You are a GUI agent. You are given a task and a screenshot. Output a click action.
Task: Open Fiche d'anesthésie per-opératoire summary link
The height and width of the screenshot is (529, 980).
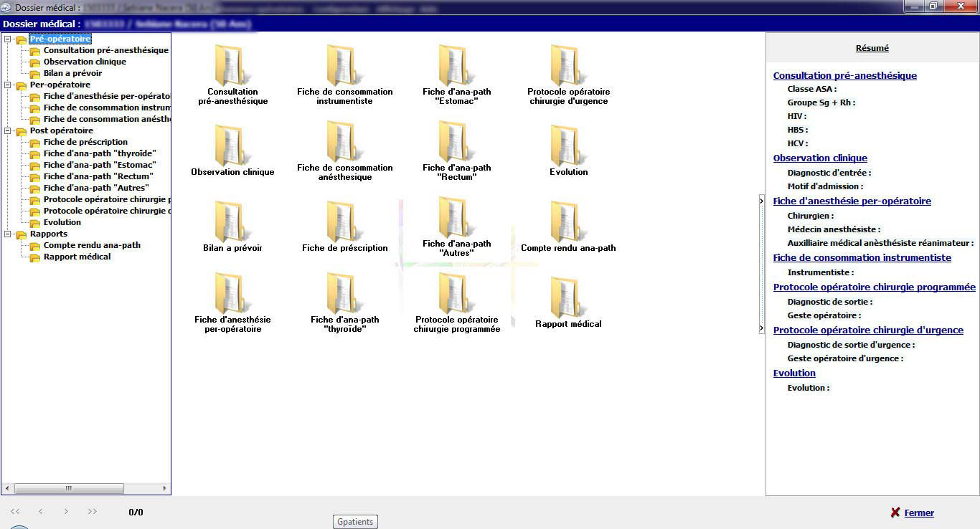click(x=852, y=201)
